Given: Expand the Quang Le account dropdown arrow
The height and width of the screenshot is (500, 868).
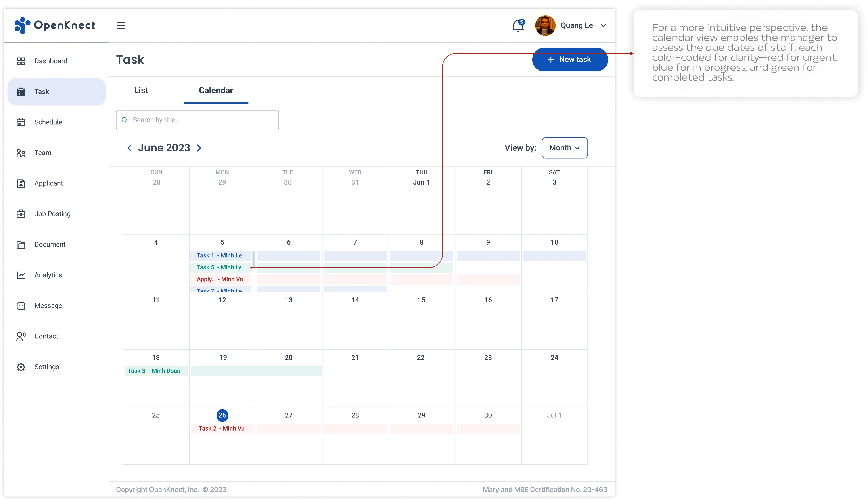Looking at the screenshot, I should [x=604, y=26].
